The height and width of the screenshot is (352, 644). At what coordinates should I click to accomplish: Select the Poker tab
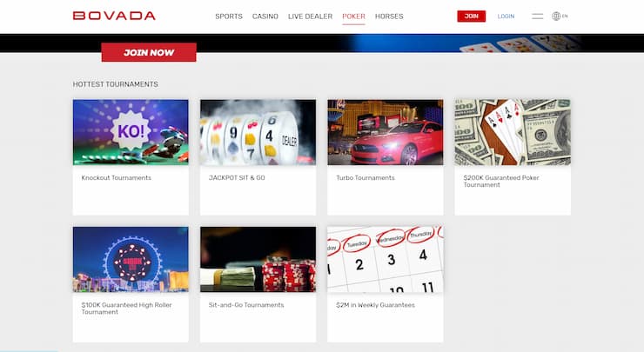(353, 17)
